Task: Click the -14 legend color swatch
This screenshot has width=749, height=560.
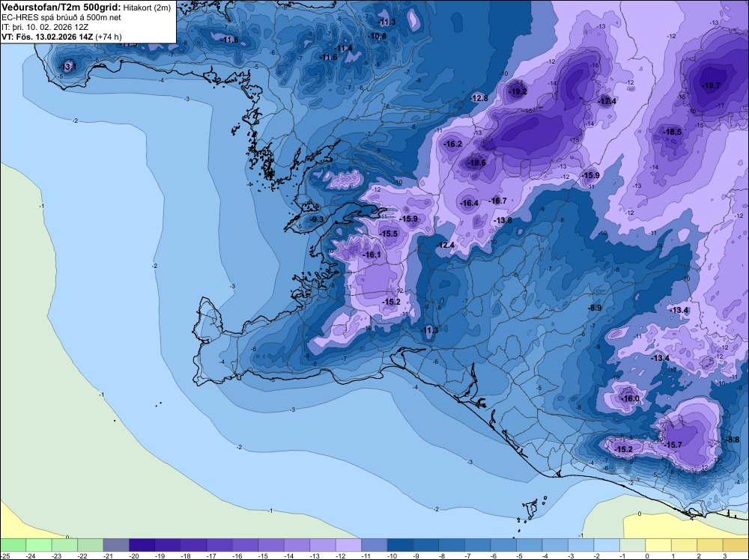Action: tap(297, 545)
